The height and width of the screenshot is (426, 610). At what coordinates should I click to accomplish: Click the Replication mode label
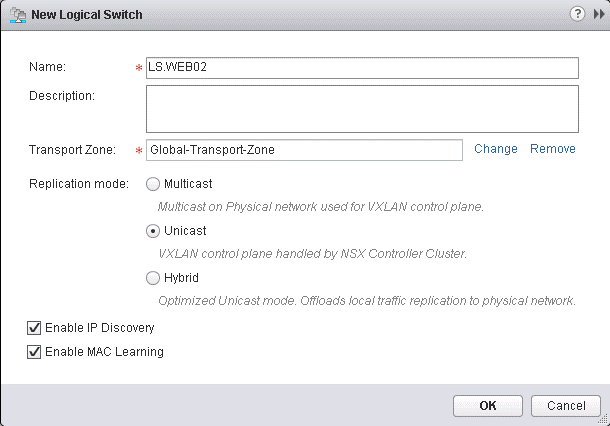79,184
